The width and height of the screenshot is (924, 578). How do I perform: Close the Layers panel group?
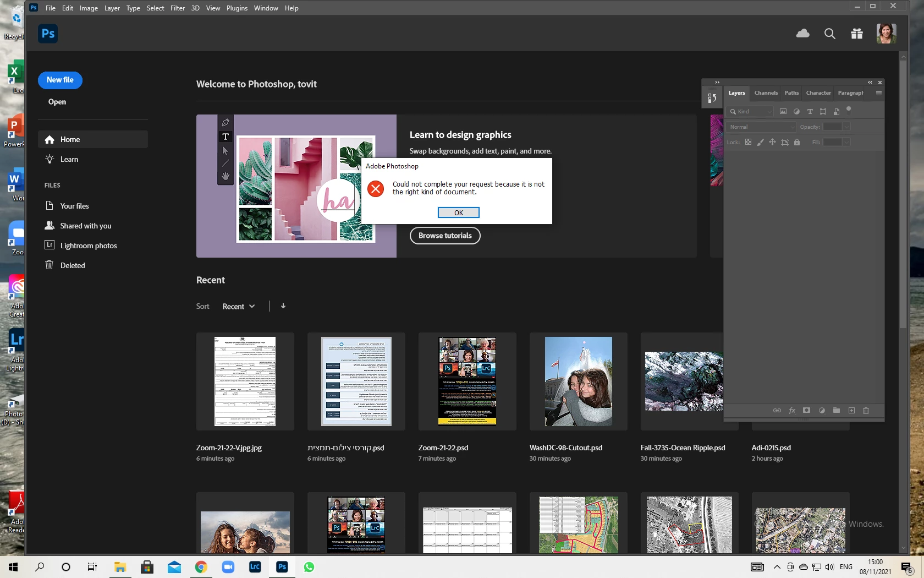(880, 83)
